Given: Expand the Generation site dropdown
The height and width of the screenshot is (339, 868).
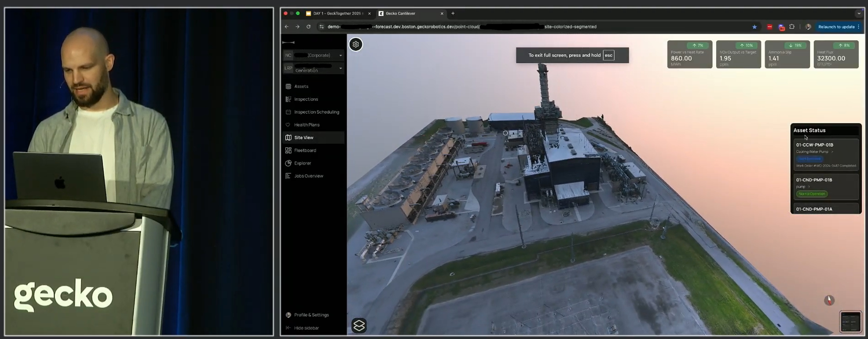Looking at the screenshot, I should tap(341, 68).
